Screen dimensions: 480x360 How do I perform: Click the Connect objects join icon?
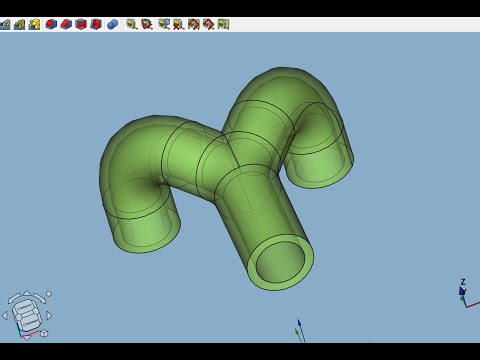[x=5, y=24]
